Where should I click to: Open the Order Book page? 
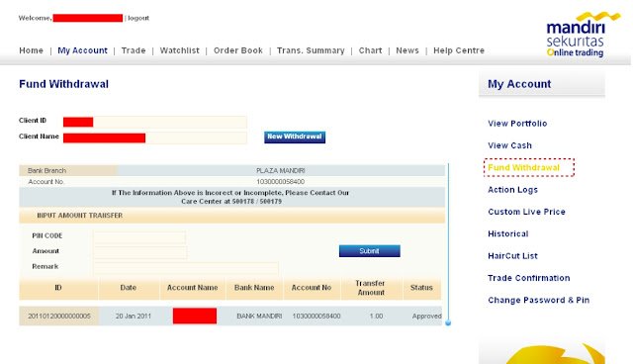(238, 50)
